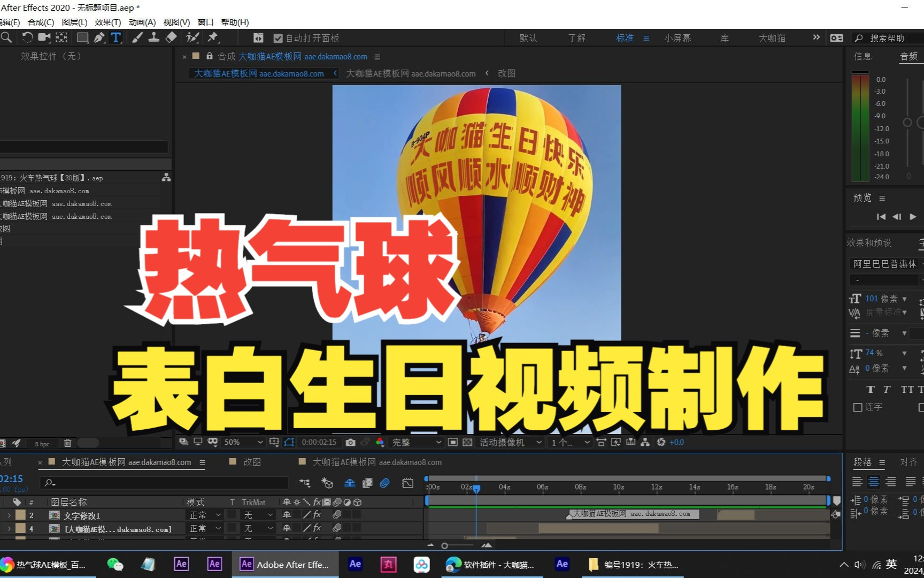Viewport: 924px width, 578px height.
Task: Select the Horizontal Type tool
Action: pos(116,37)
